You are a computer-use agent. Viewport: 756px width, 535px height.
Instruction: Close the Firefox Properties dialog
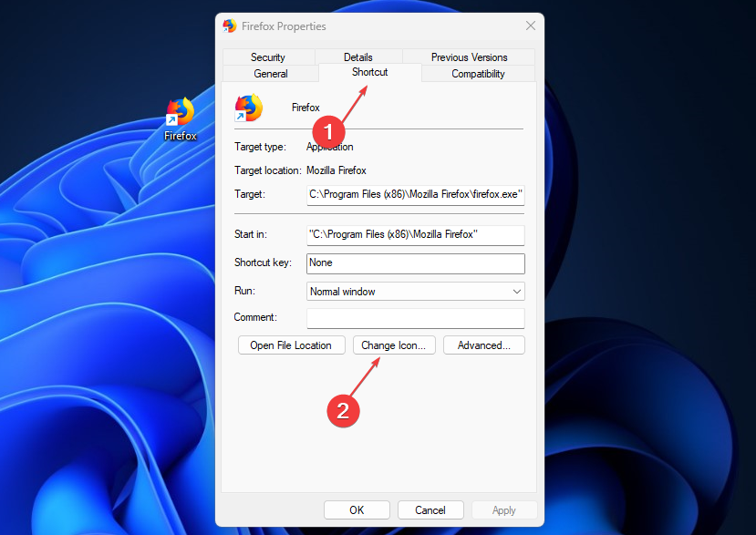pyautogui.click(x=531, y=26)
